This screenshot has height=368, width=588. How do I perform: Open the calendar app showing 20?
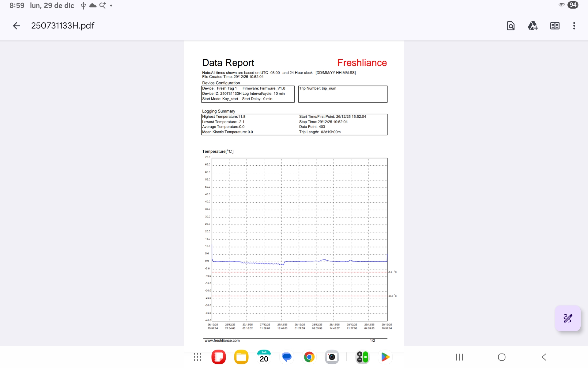tap(264, 357)
